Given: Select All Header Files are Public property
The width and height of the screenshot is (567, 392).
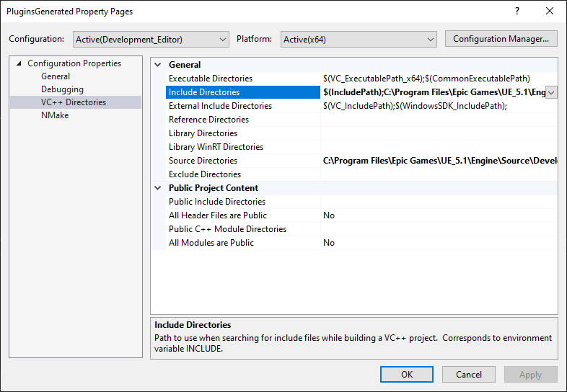Looking at the screenshot, I should (218, 215).
